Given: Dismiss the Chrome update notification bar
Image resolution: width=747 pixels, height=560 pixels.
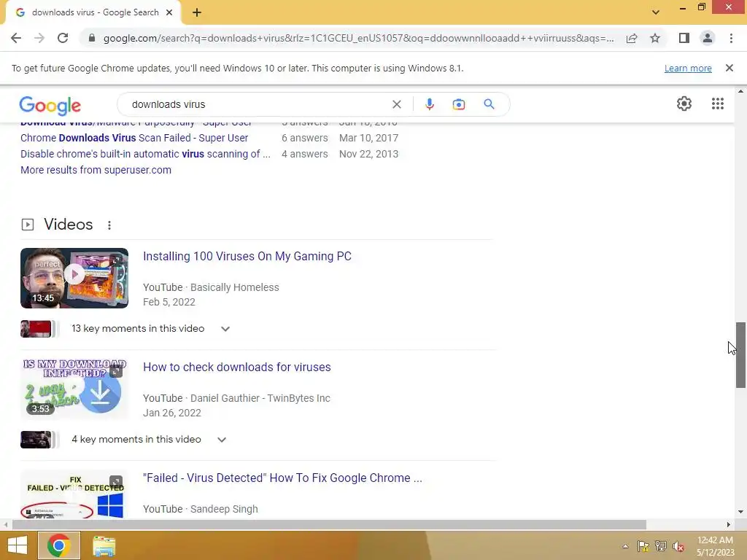Looking at the screenshot, I should (x=729, y=68).
